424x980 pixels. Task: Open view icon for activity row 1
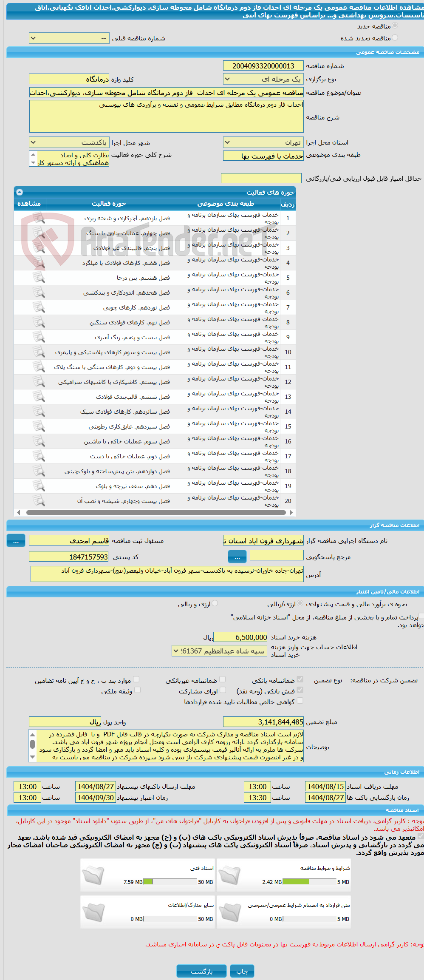(39, 218)
